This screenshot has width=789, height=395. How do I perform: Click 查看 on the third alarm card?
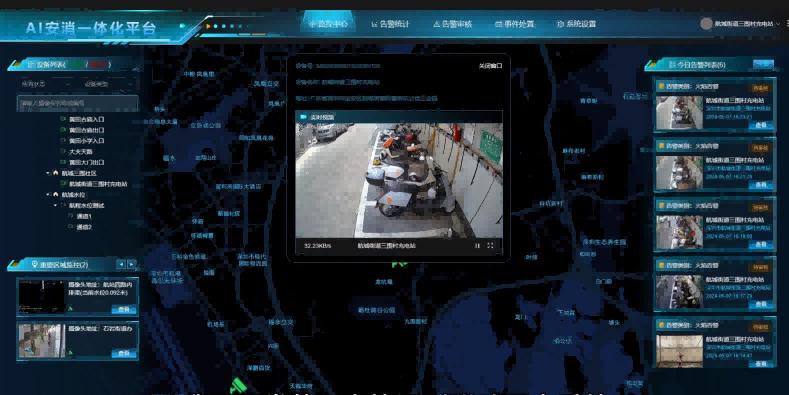(x=760, y=245)
